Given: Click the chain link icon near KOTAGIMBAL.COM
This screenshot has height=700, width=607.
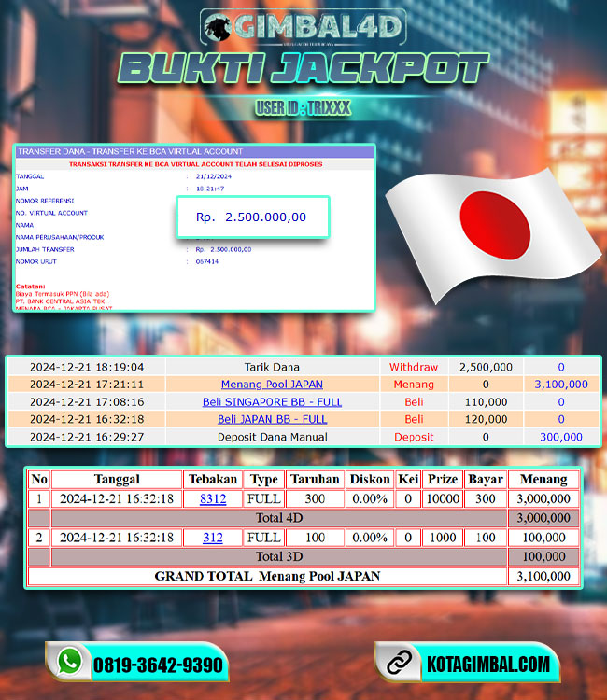Looking at the screenshot, I should click(399, 663).
